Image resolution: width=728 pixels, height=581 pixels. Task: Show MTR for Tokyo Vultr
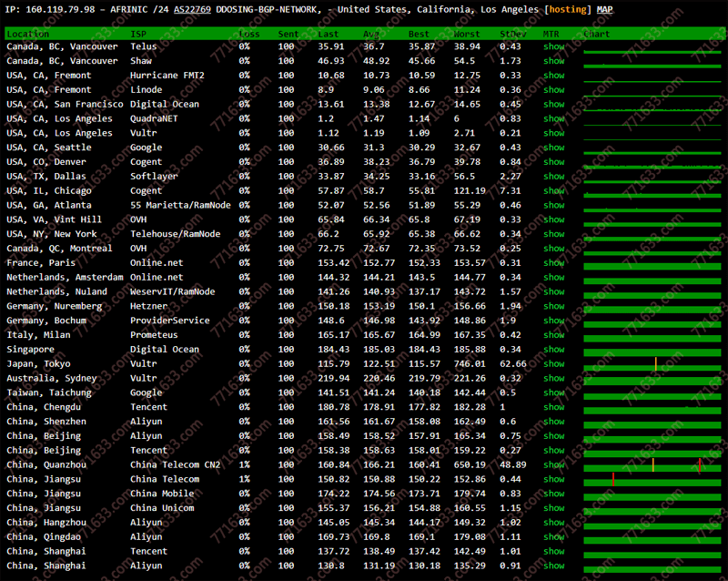[554, 363]
